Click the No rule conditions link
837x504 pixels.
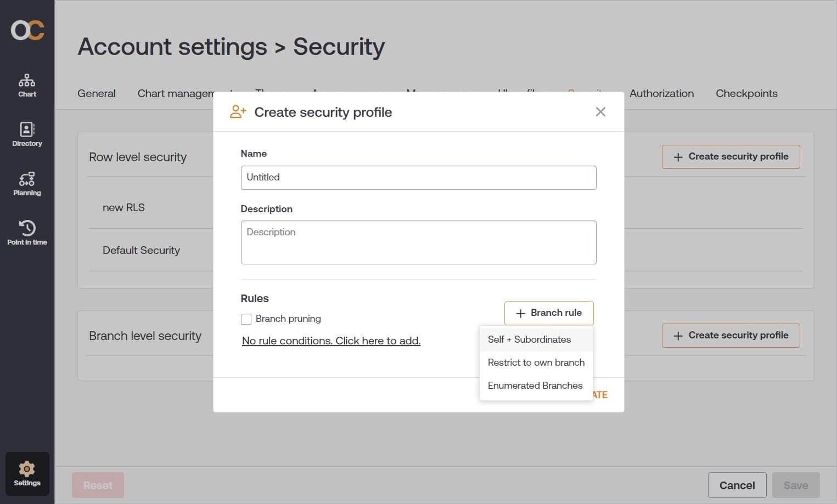[331, 341]
